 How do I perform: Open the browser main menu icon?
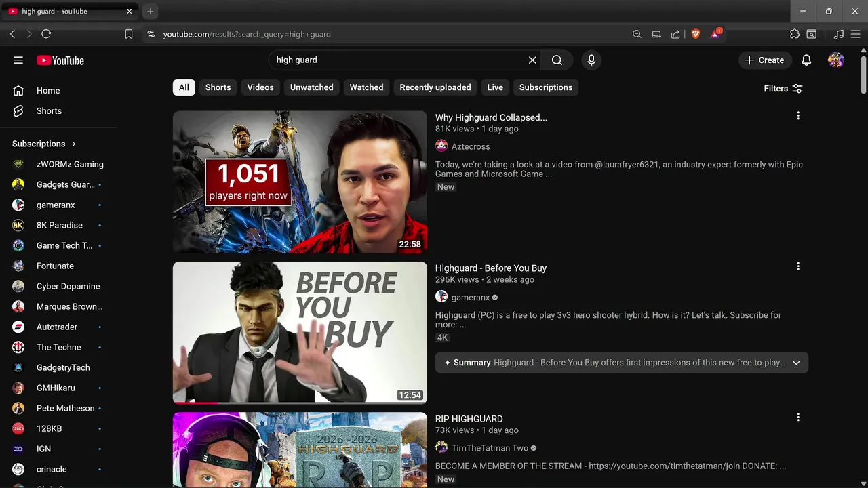click(855, 34)
